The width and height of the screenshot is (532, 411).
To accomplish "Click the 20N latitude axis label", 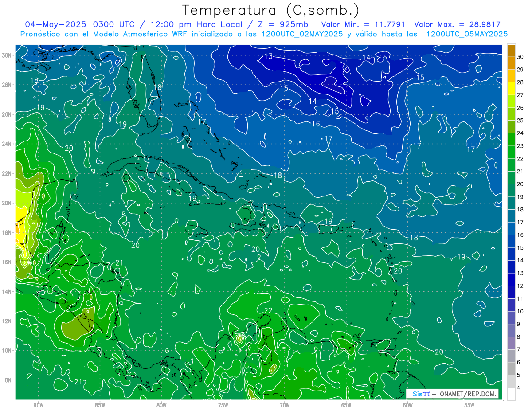I will tap(8, 203).
